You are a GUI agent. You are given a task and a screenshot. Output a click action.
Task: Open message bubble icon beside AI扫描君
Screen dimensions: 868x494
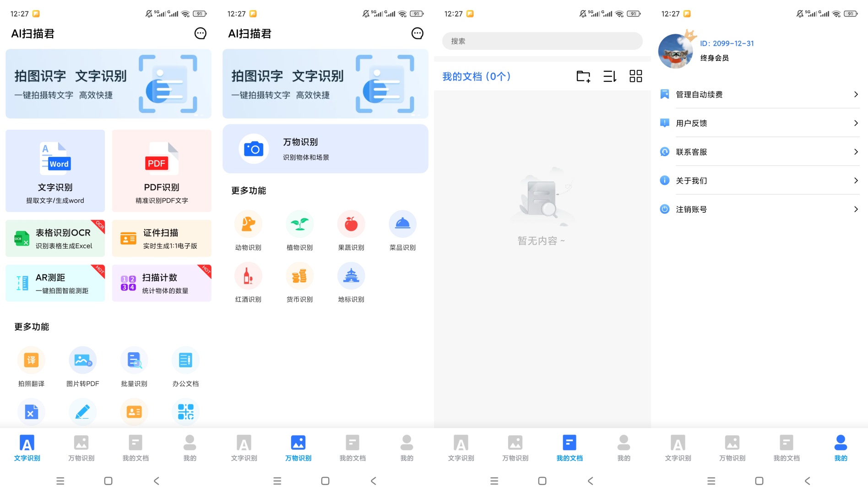[201, 33]
